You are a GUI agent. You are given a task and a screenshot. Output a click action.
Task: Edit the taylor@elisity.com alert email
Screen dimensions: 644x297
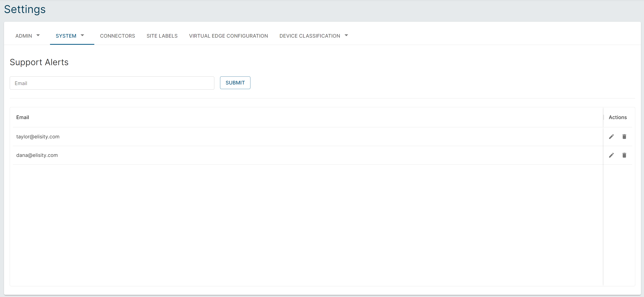tap(611, 136)
